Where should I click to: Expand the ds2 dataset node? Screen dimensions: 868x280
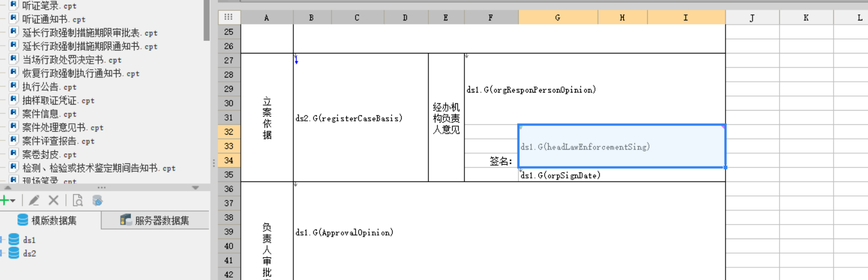click(x=2, y=254)
